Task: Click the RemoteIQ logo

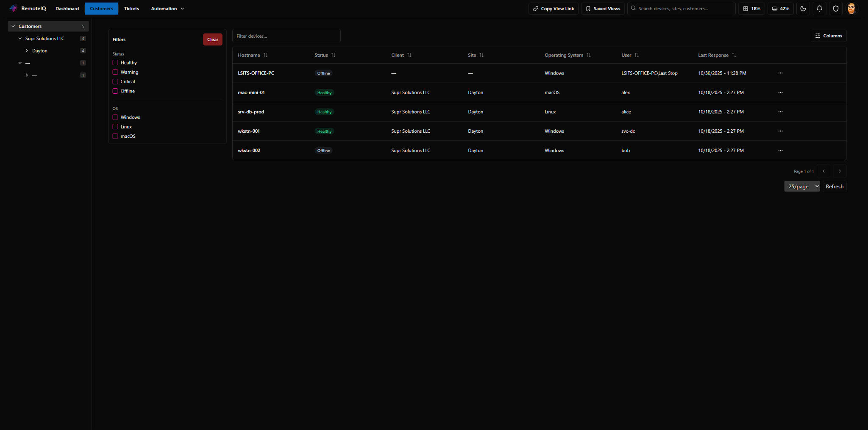Action: tap(28, 8)
